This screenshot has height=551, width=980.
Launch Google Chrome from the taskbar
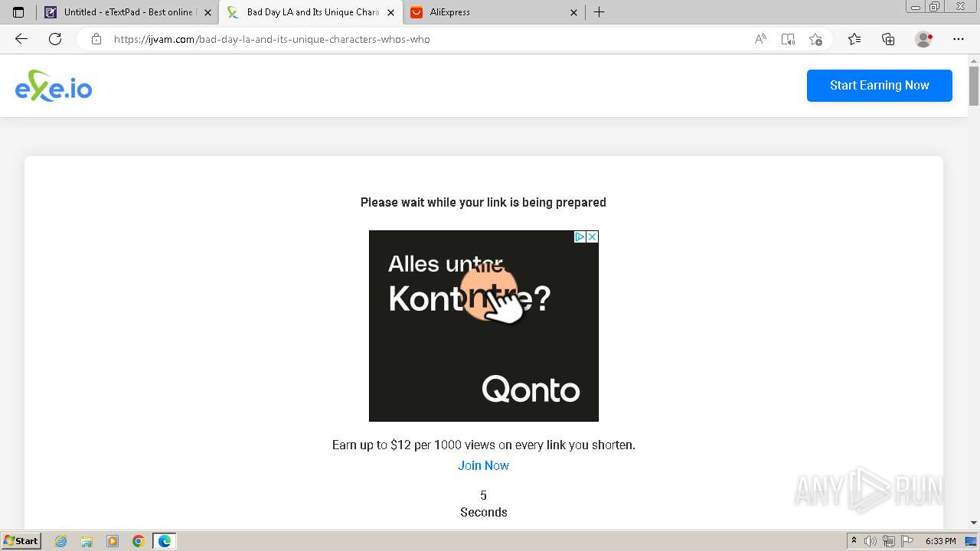139,541
